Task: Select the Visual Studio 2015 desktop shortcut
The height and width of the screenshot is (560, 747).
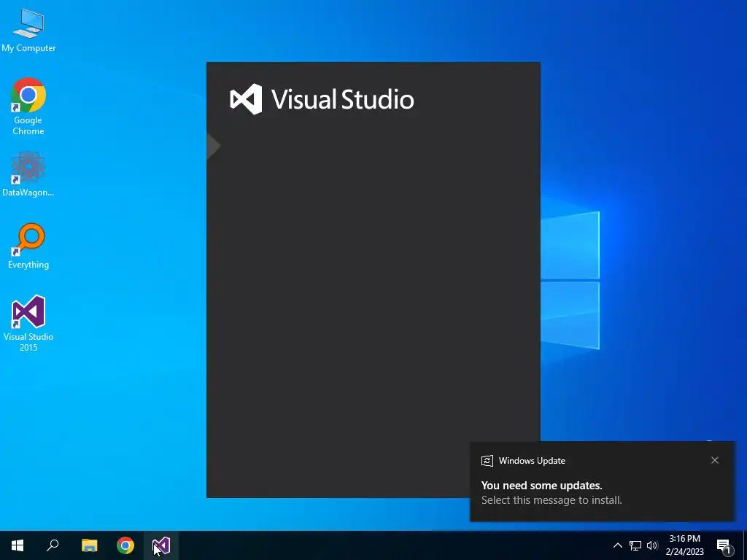Action: 28,323
